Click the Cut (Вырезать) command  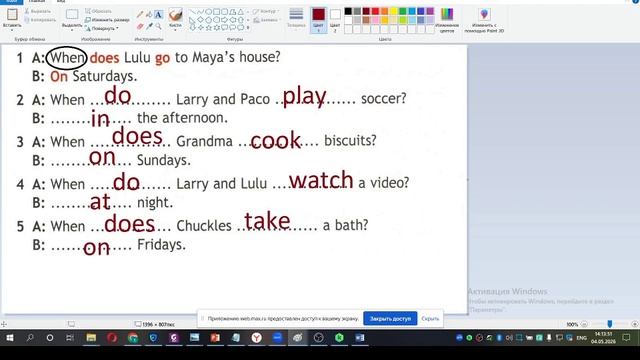[x=38, y=11]
